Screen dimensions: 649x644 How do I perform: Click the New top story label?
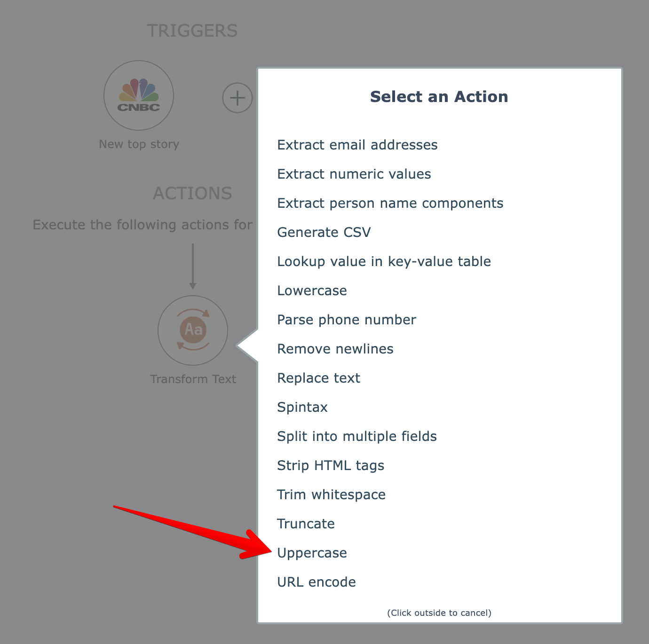coord(139,144)
